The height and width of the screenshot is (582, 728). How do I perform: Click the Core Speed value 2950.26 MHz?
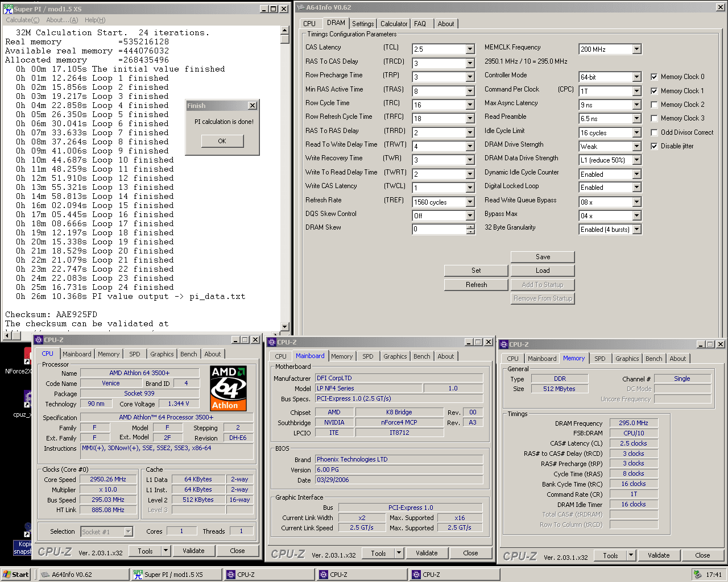pyautogui.click(x=108, y=479)
